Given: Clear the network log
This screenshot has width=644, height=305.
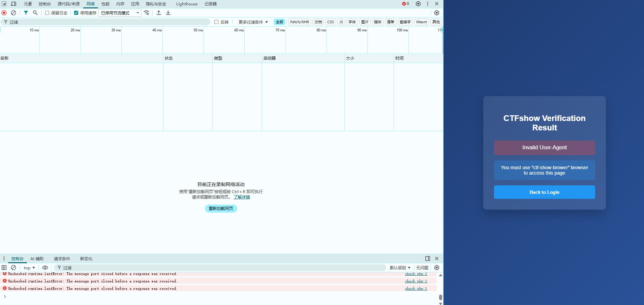Looking at the screenshot, I should click(13, 13).
